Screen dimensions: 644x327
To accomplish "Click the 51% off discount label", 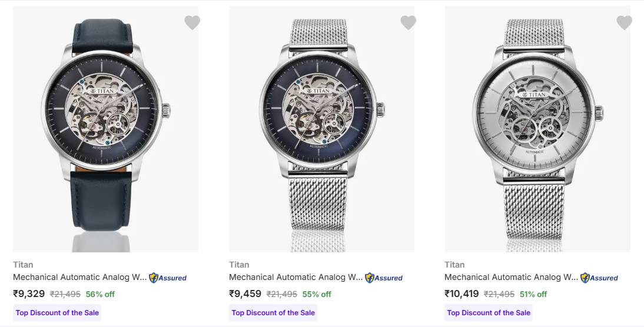I will [x=532, y=294].
